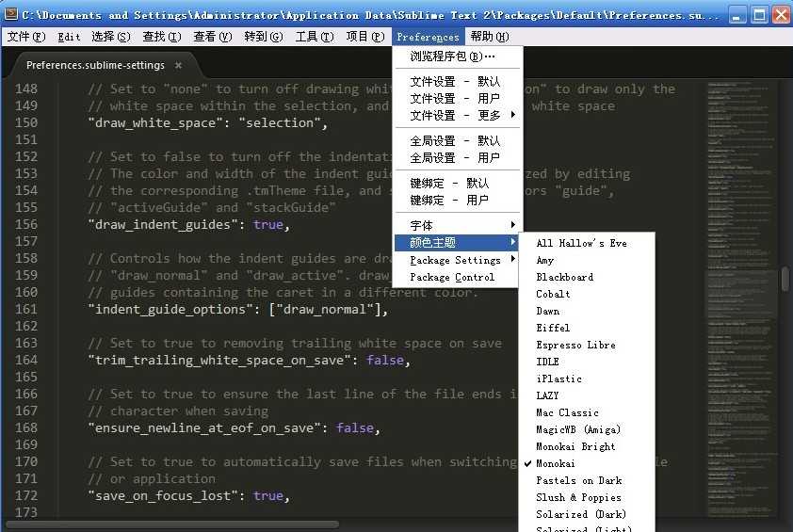Click the "selection" string value

tap(280, 123)
